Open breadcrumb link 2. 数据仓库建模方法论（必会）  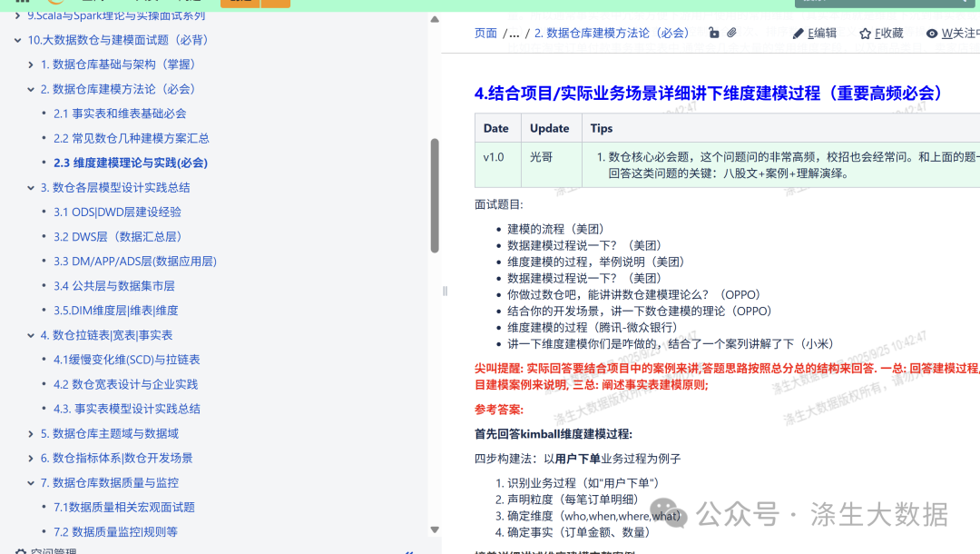coord(612,33)
